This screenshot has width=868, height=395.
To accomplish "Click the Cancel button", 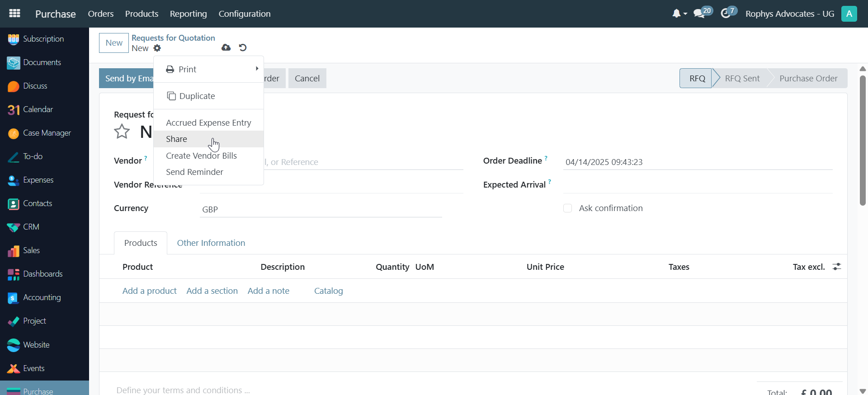I will point(307,78).
